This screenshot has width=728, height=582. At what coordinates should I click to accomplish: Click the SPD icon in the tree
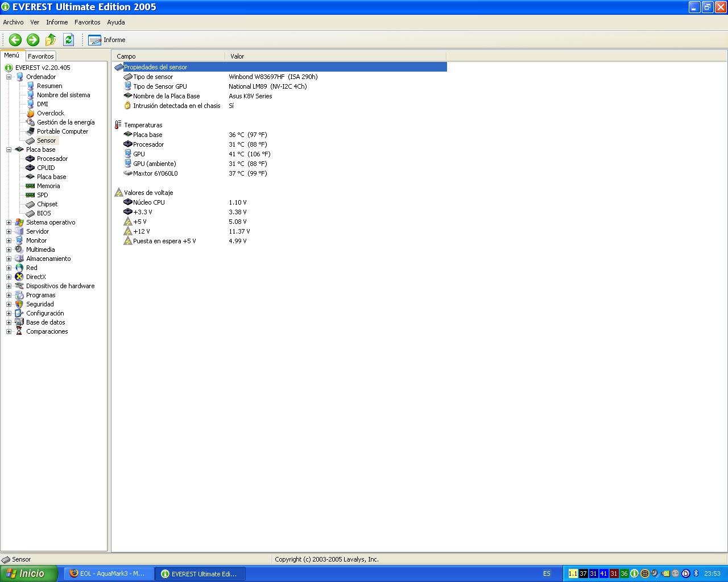(x=31, y=195)
